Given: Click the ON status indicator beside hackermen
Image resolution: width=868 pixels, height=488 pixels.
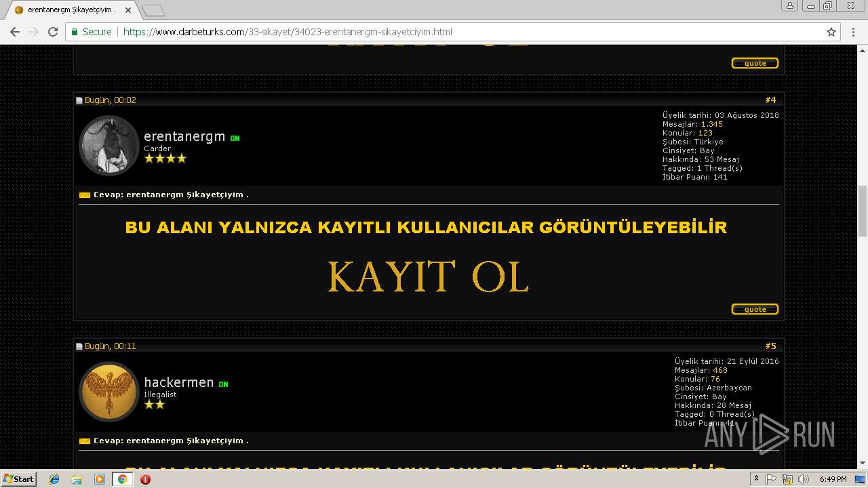Looking at the screenshot, I should [223, 384].
